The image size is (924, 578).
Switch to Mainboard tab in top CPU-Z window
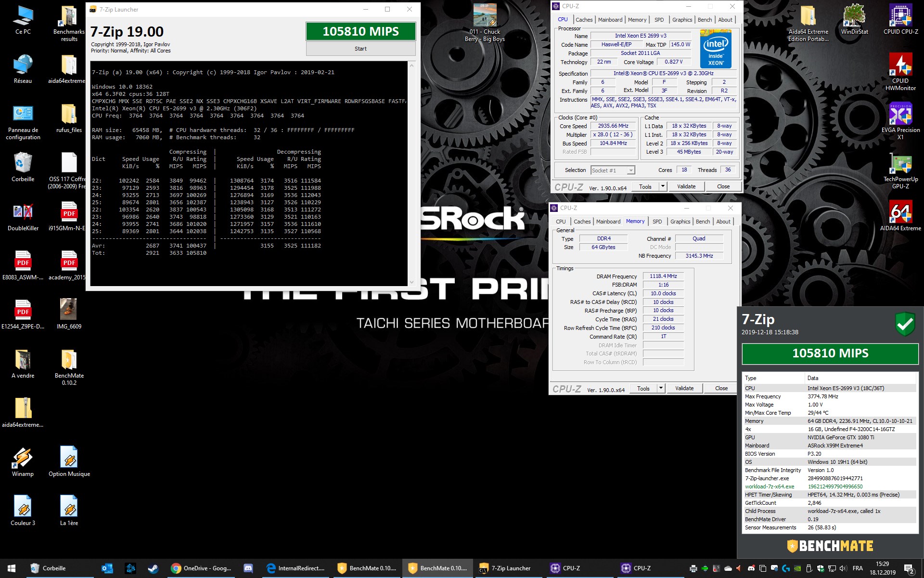click(x=610, y=20)
